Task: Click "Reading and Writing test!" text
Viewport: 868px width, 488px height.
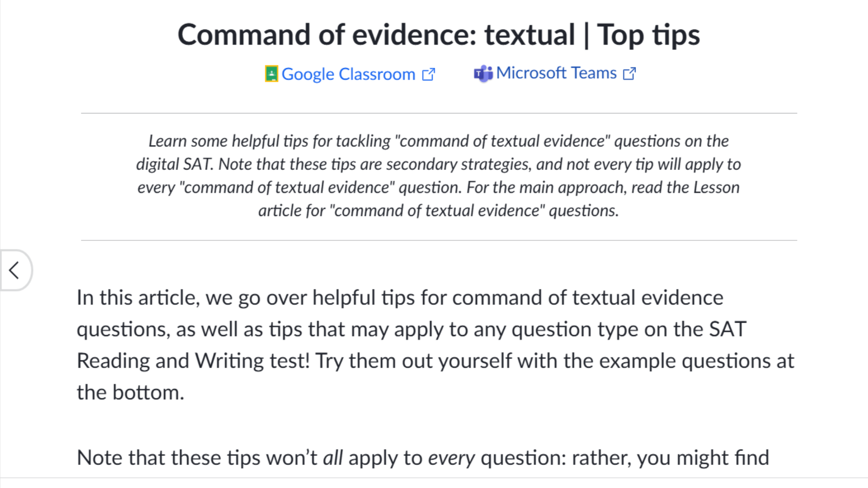Action: coord(193,361)
